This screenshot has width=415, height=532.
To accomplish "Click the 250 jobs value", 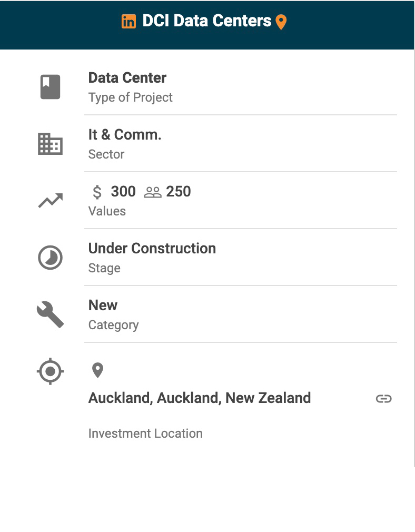I will (179, 192).
